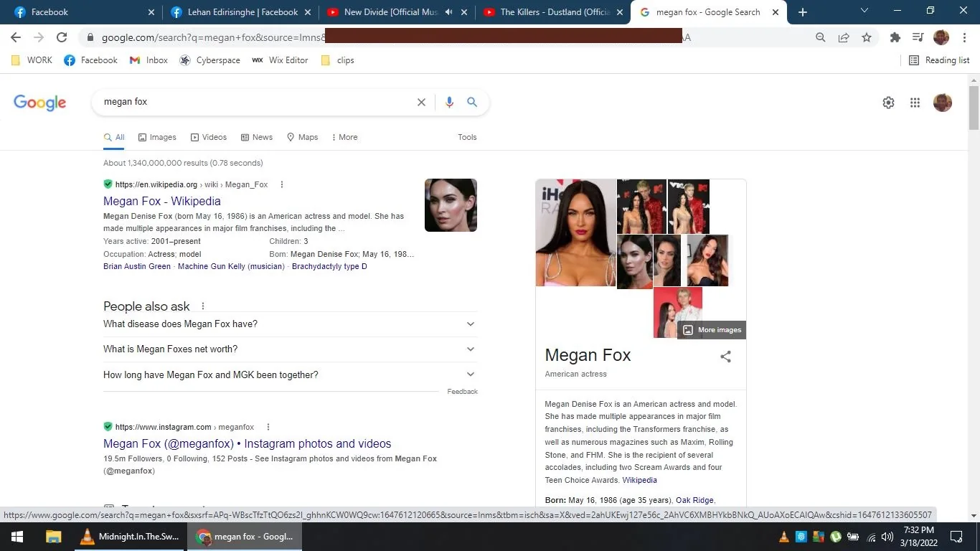Screen dimensions: 980x551
Task: Switch to The Killers Dustland YouTube tab
Action: [552, 12]
